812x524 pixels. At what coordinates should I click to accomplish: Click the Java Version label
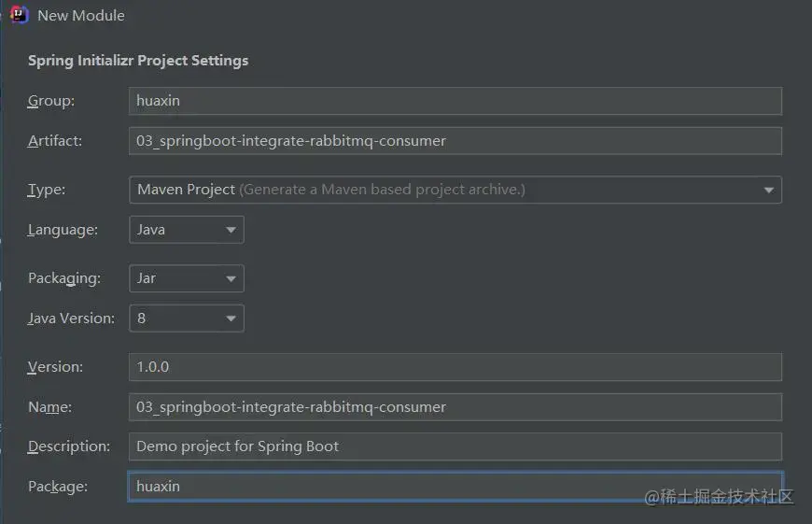coord(71,319)
